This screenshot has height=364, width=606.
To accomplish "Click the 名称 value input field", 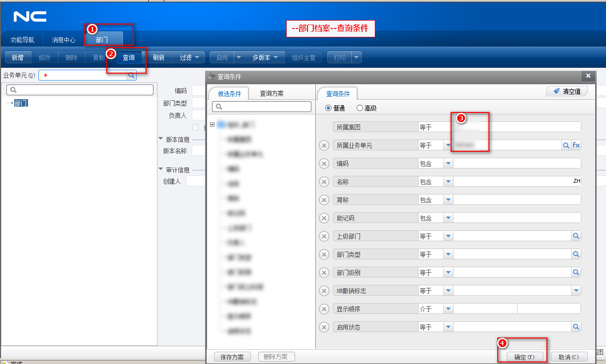I will (512, 182).
